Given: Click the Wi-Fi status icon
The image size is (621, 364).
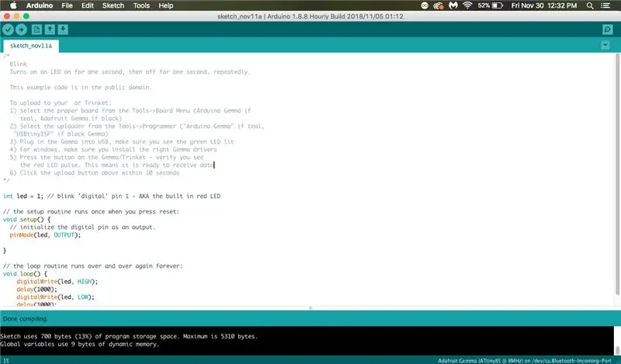Looking at the screenshot, I should (467, 5).
